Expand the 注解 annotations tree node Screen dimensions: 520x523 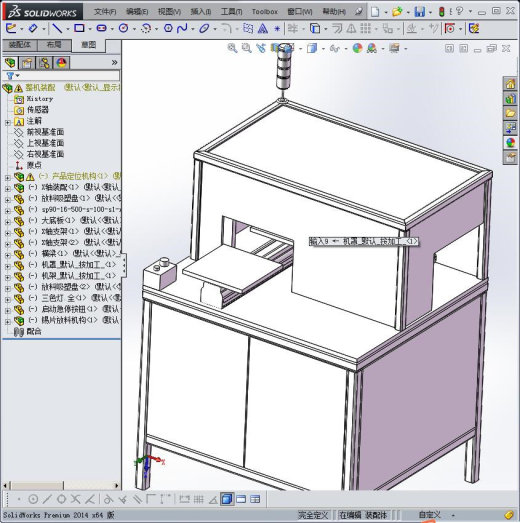[7, 123]
